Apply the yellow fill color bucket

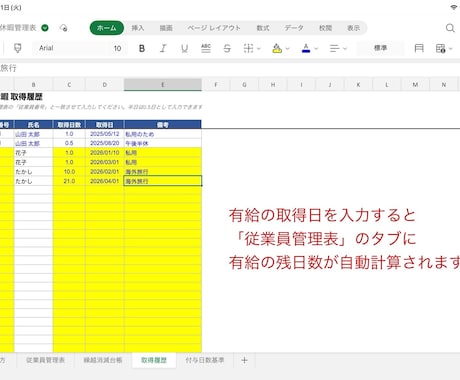click(277, 48)
